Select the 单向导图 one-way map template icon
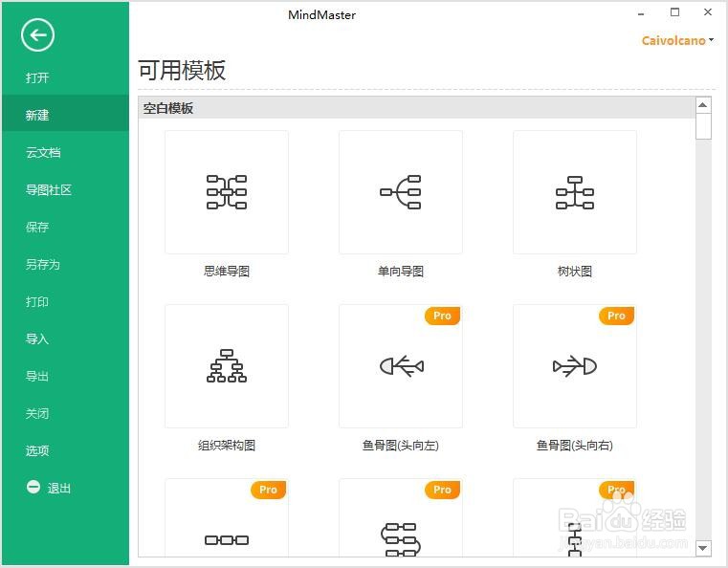 click(401, 192)
